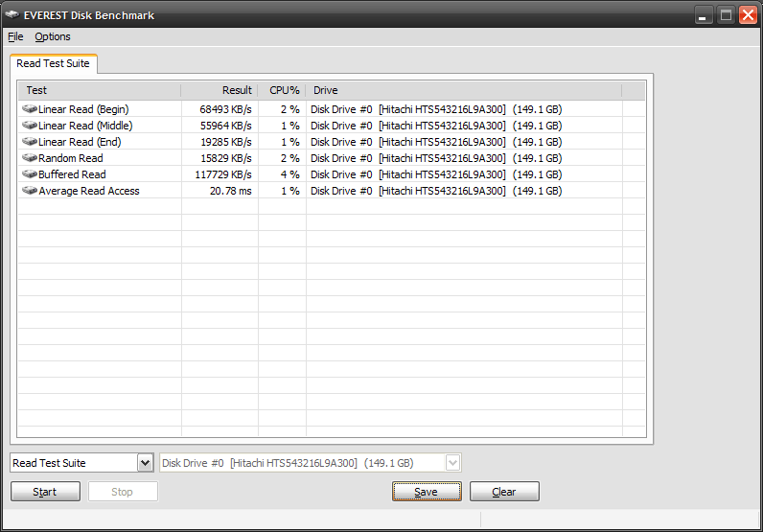Image resolution: width=763 pixels, height=532 pixels.
Task: Click the 15829 KB/s result value
Action: tap(226, 158)
